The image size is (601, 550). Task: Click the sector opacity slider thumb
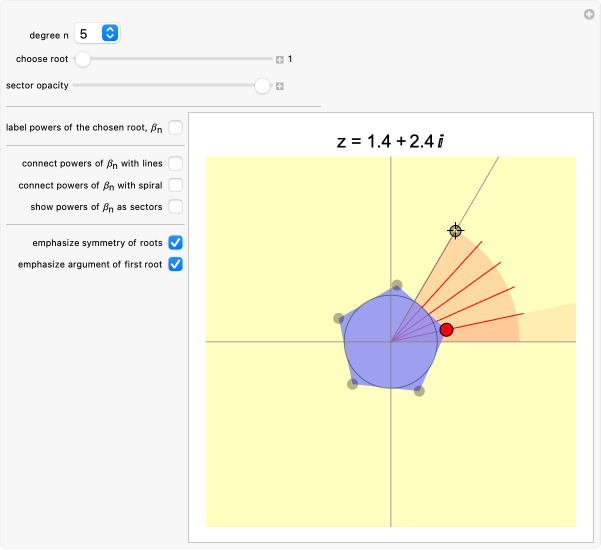click(262, 86)
